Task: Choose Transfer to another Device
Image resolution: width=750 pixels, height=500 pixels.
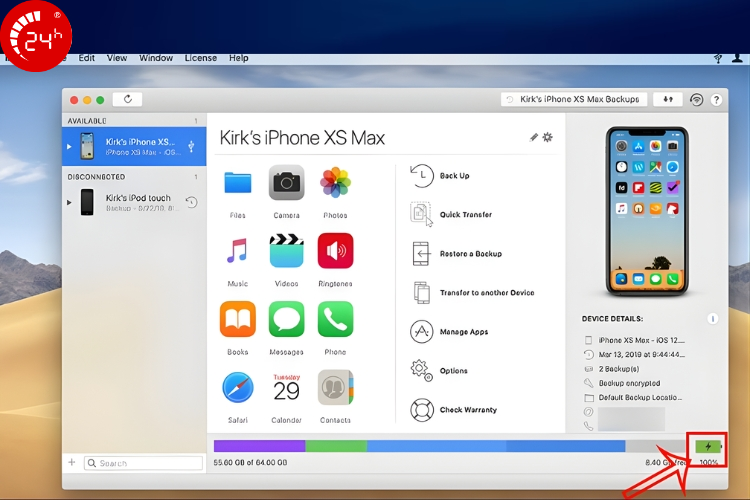Action: pos(473,292)
